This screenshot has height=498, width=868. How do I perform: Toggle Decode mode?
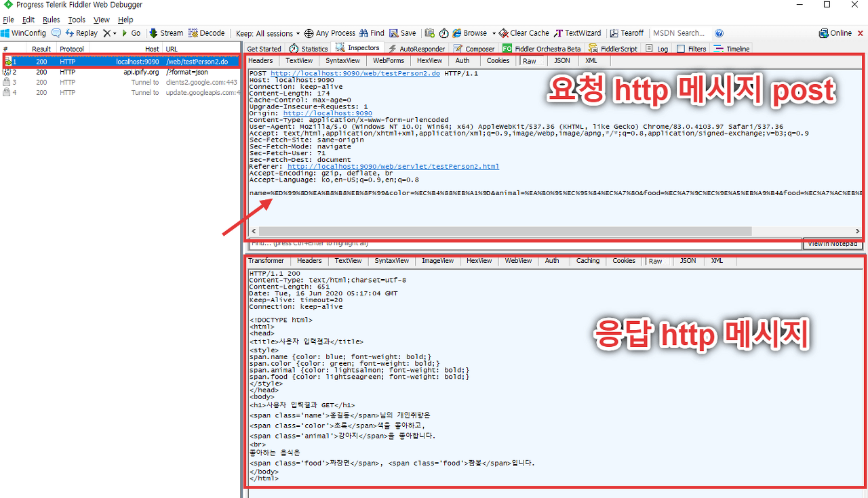click(206, 33)
